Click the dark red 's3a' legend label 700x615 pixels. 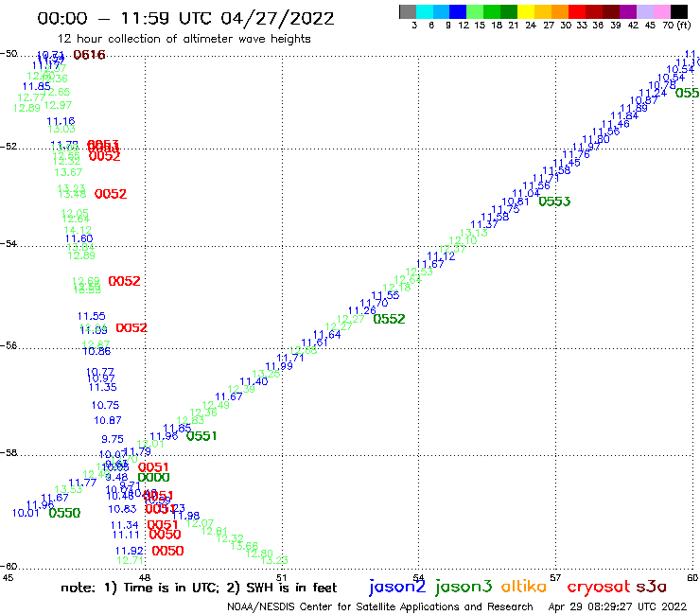[x=652, y=587]
